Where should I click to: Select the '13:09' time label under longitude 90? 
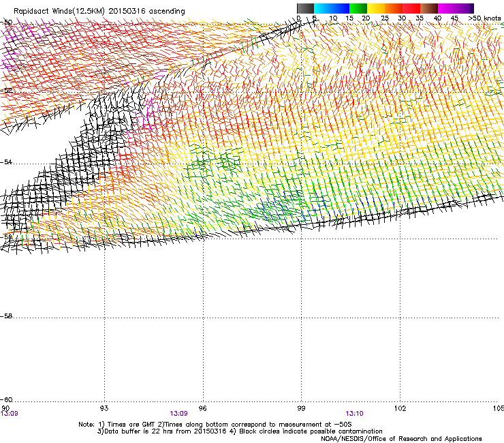coord(10,414)
